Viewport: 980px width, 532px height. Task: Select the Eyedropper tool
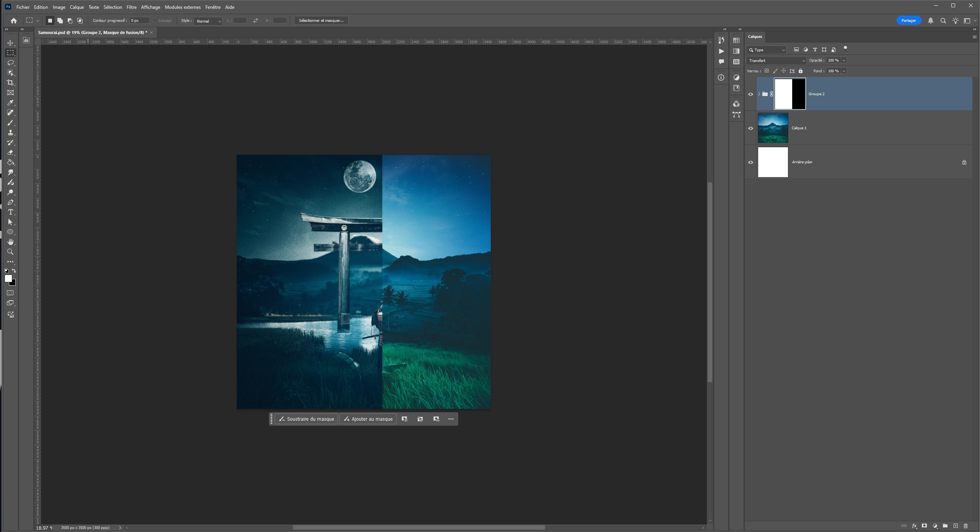tap(11, 102)
